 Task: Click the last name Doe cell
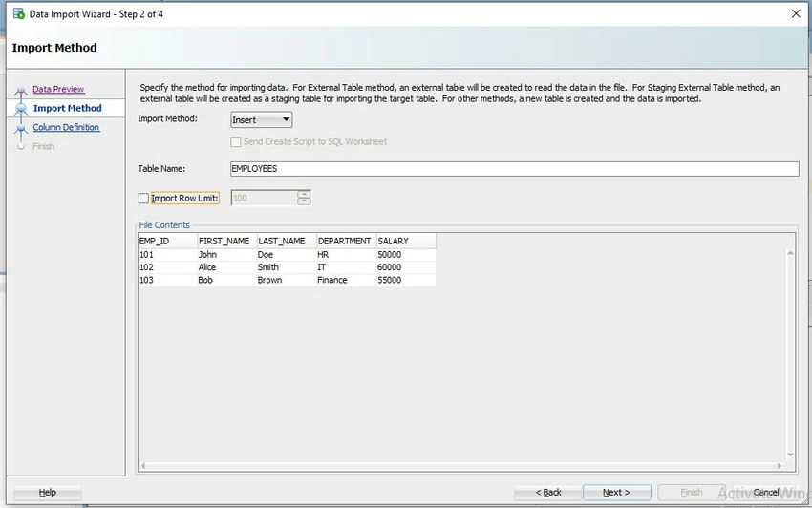[287, 255]
